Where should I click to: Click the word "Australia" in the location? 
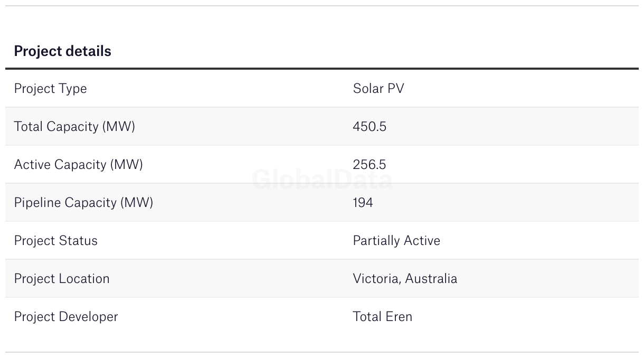tap(431, 279)
